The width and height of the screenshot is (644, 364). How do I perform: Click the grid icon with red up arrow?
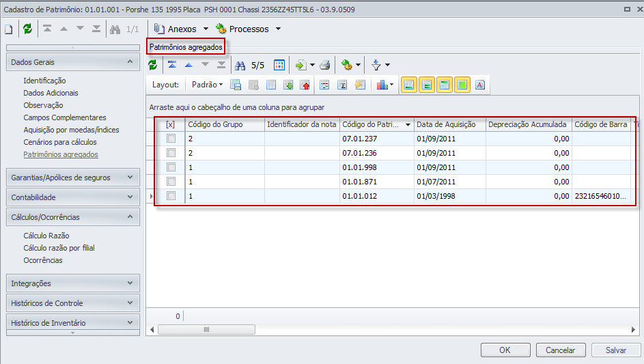305,85
